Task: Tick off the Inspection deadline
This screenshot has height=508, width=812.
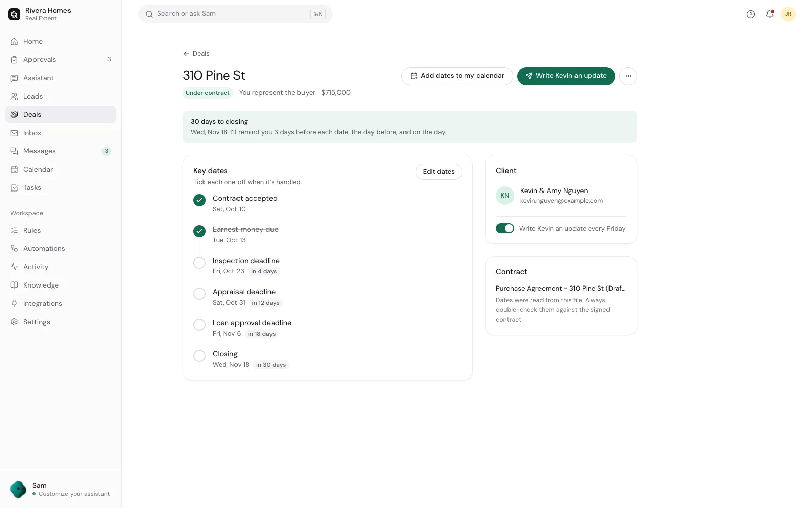Action: click(x=199, y=263)
